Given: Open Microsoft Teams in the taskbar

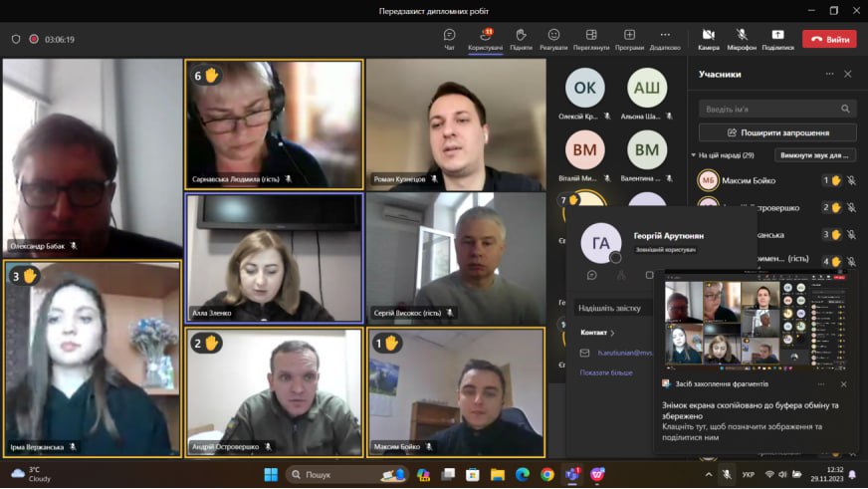Looking at the screenshot, I should click(571, 474).
